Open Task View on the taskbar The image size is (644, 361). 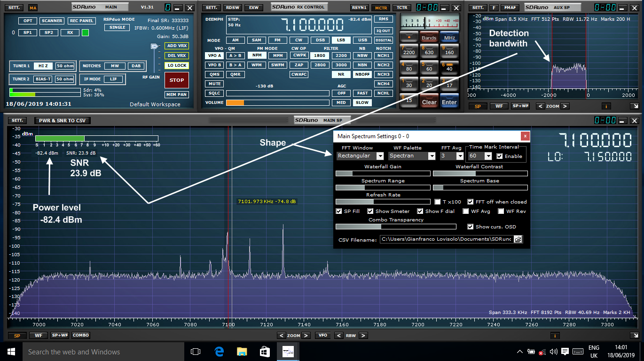coord(196,352)
